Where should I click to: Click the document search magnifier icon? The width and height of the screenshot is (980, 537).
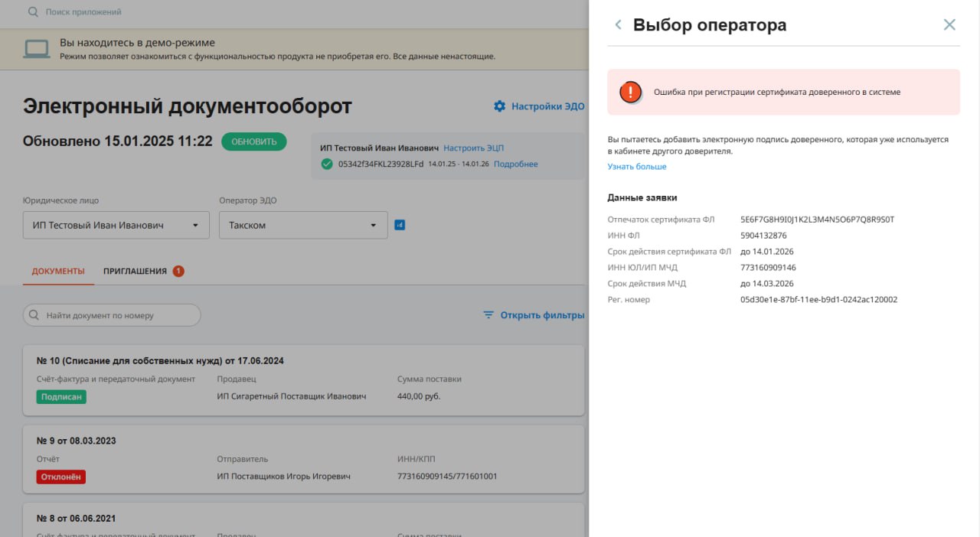click(34, 315)
